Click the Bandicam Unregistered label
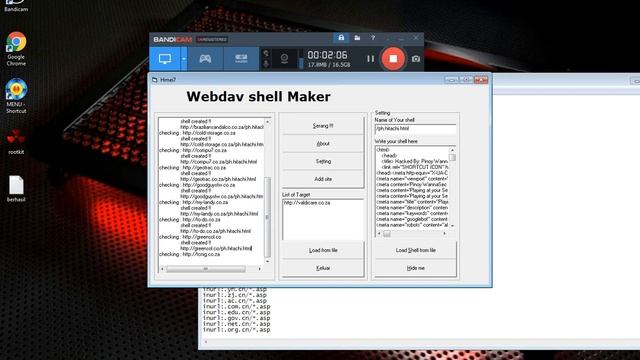640x360 pixels. pos(212,40)
